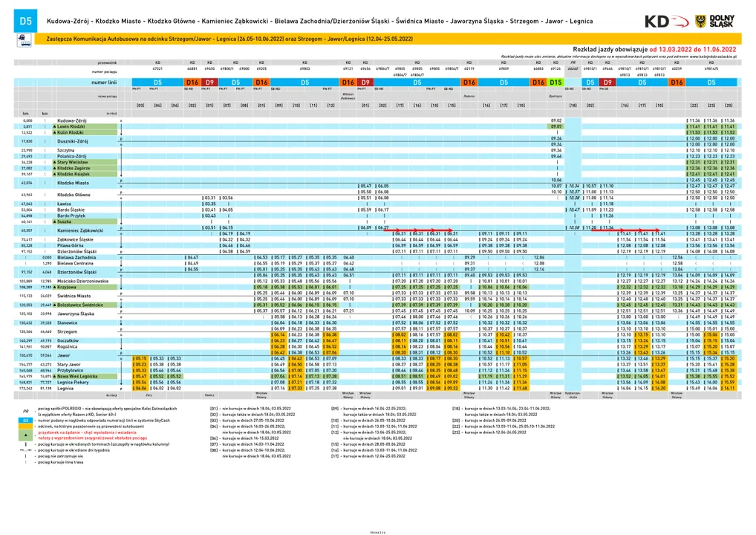The height and width of the screenshot is (535, 756).
Task: Click the yellow Zastępcza Komunikacja Autobusowa banner
Action: pyautogui.click(x=389, y=39)
